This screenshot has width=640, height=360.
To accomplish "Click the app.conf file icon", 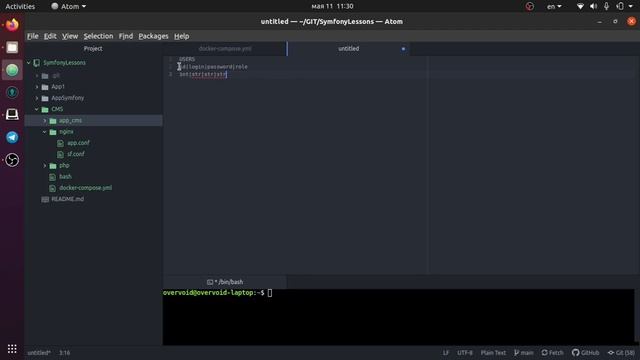I will click(60, 143).
